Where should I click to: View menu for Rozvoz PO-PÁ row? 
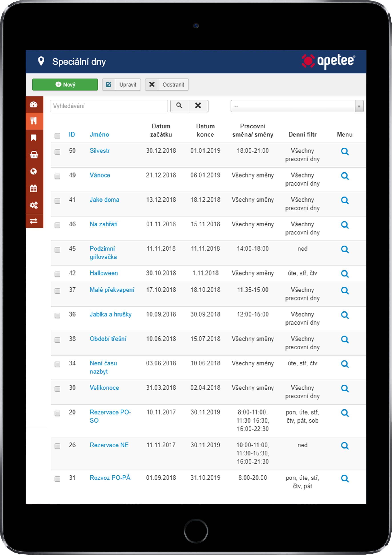[345, 479]
